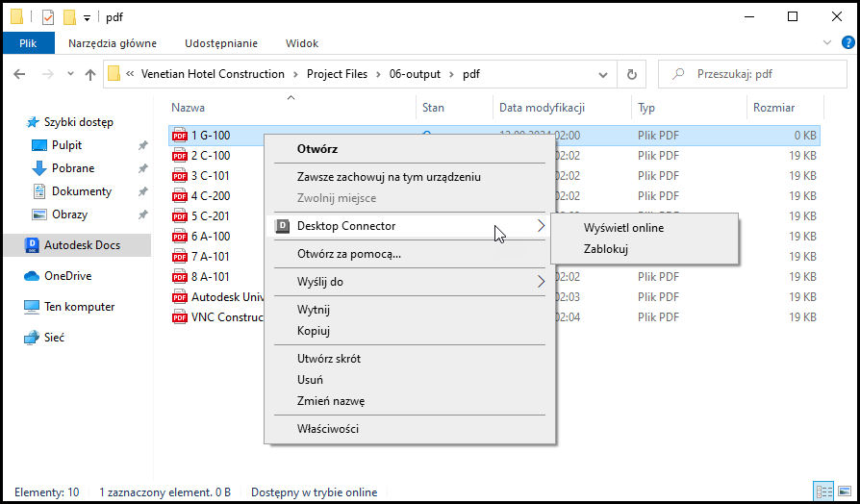Click the Properties quick access toolbar icon
This screenshot has height=504, width=860.
pos(48,17)
